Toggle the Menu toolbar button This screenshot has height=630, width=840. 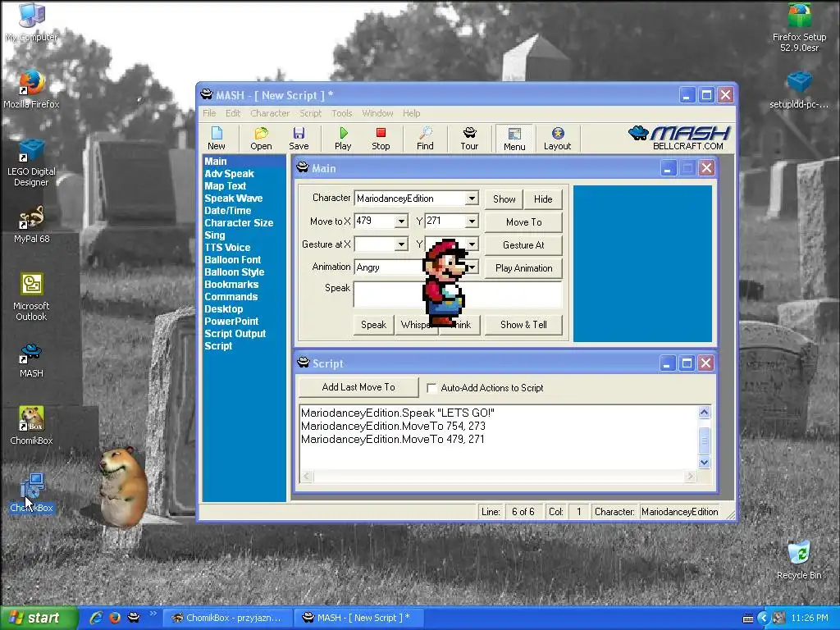tap(514, 138)
